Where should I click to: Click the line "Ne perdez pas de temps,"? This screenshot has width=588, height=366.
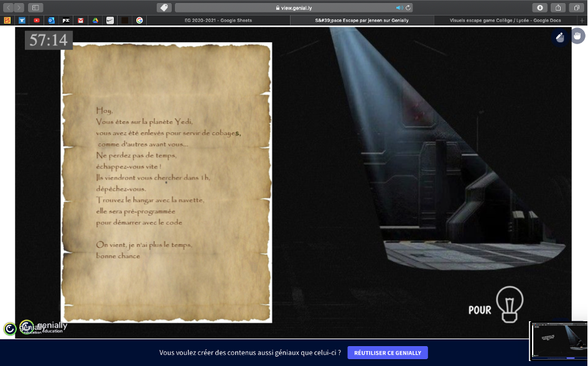136,155
